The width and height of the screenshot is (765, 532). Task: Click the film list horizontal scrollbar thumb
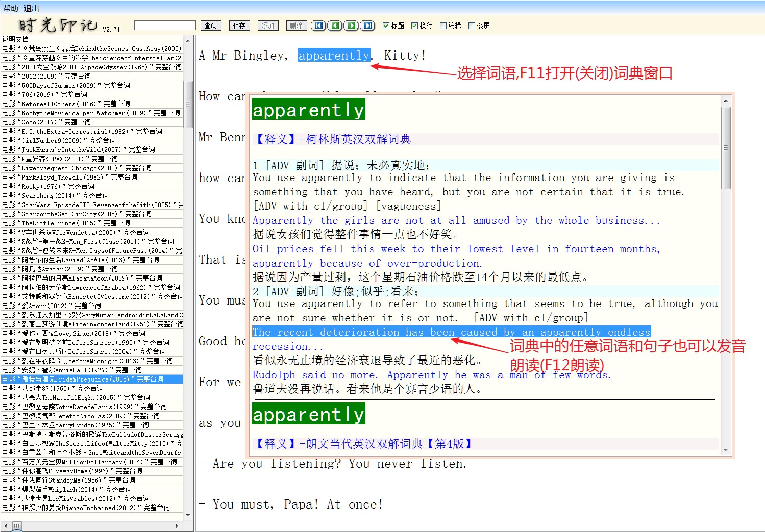(x=17, y=525)
